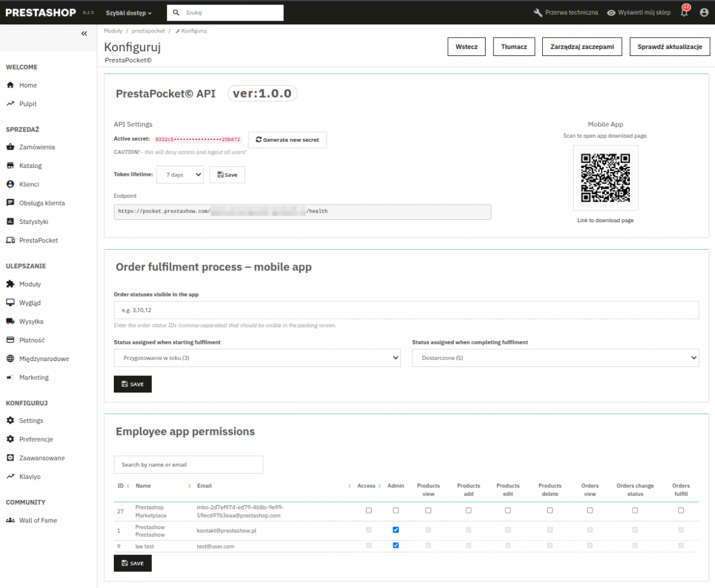This screenshot has width=715, height=588.
Task: Open Statystyki menu item
Action: [x=33, y=222]
